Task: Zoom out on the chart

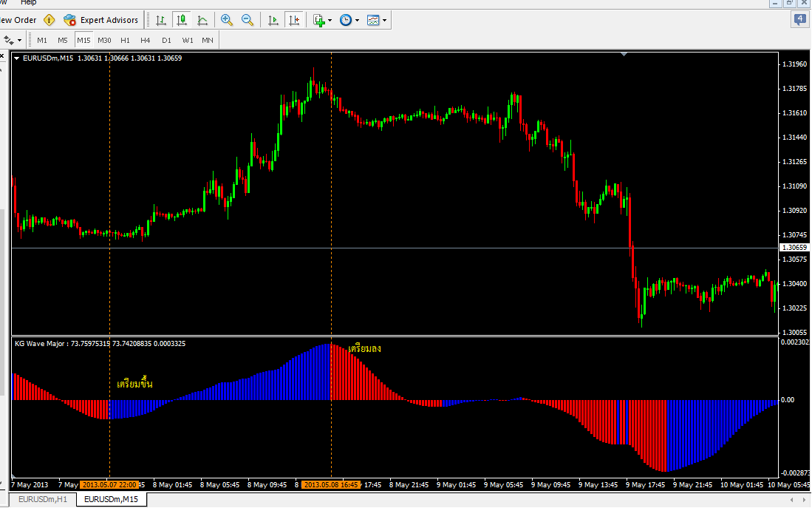Action: tap(248, 20)
